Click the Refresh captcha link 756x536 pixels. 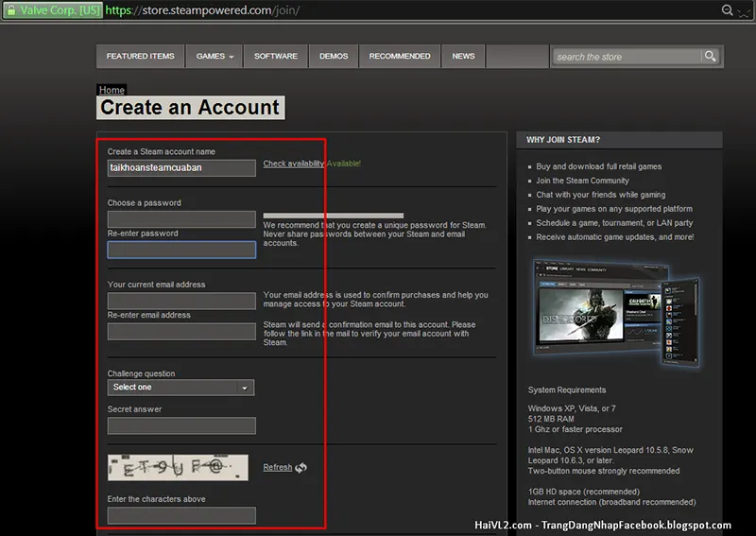coord(278,468)
